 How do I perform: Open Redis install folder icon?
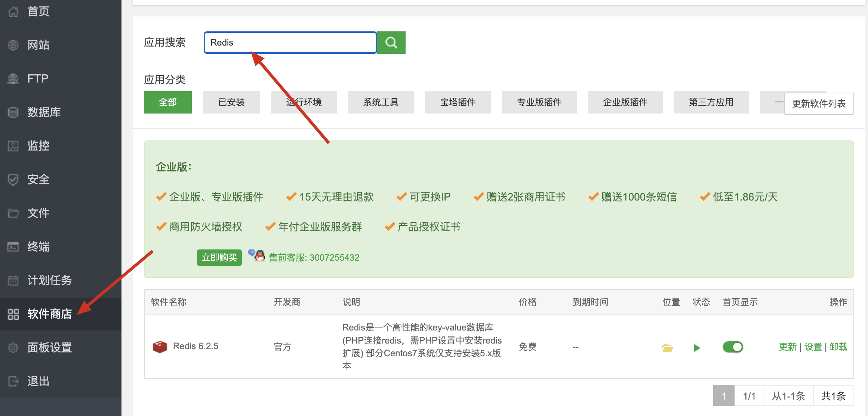(667, 348)
